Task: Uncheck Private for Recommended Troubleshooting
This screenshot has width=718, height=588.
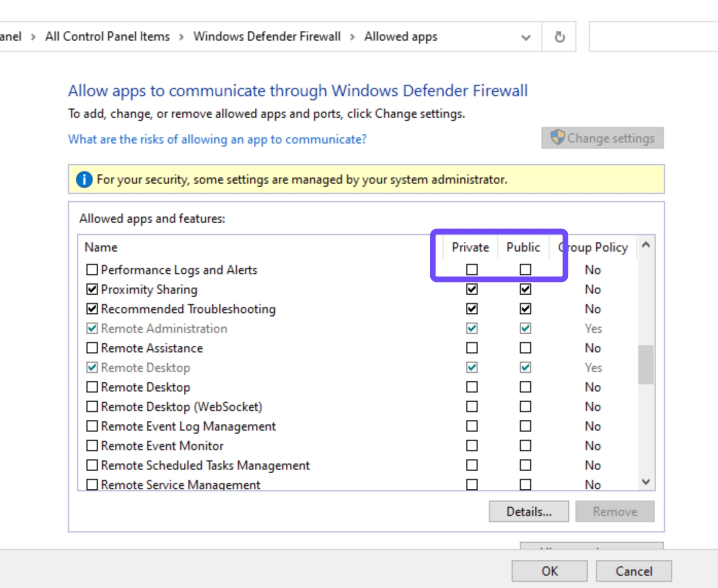Action: tap(472, 309)
